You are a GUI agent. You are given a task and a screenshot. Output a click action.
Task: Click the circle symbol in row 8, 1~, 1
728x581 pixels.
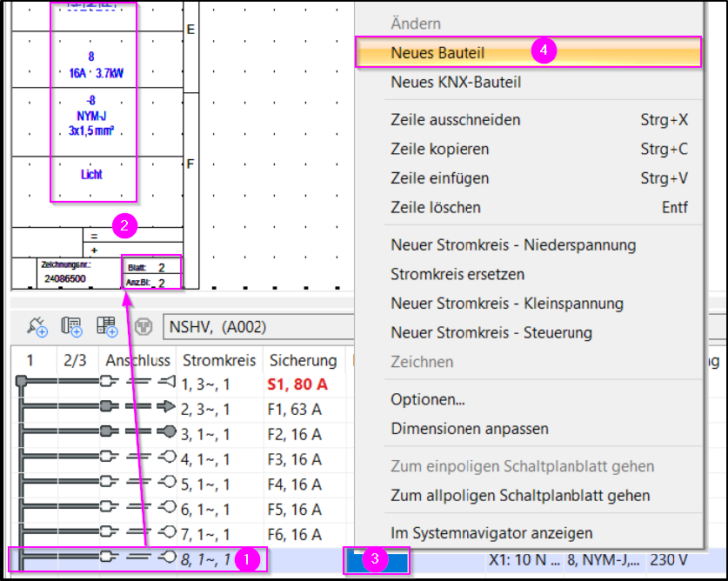point(167,557)
